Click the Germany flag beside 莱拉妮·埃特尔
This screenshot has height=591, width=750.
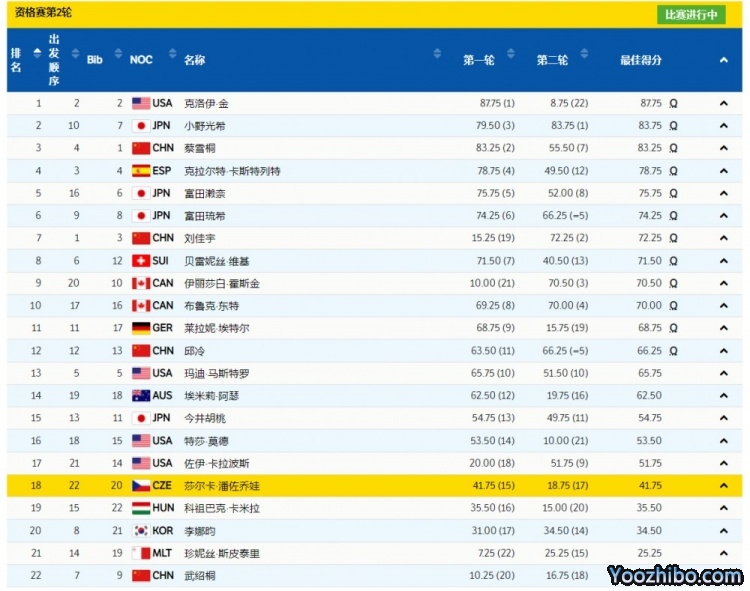click(x=140, y=328)
